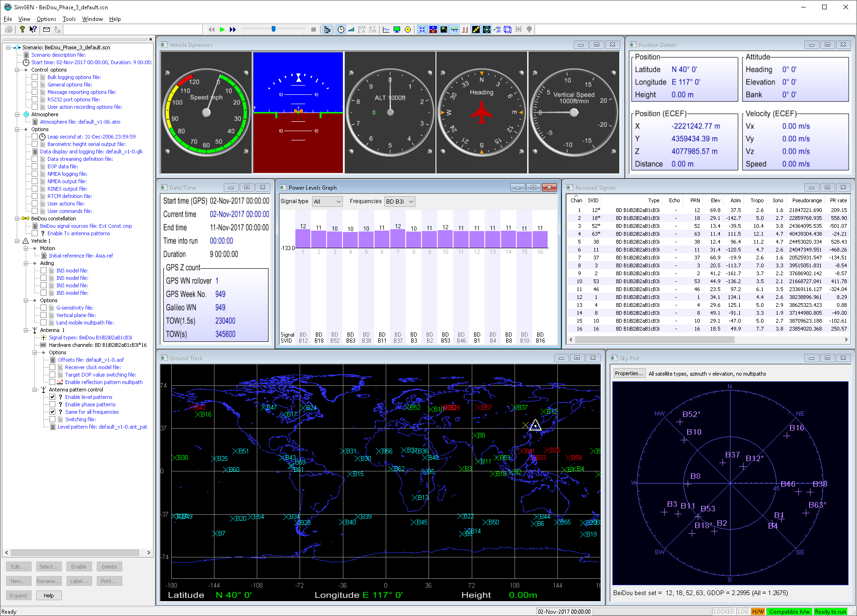Open the Options menu
This screenshot has width=857, height=616.
pyautogui.click(x=47, y=19)
